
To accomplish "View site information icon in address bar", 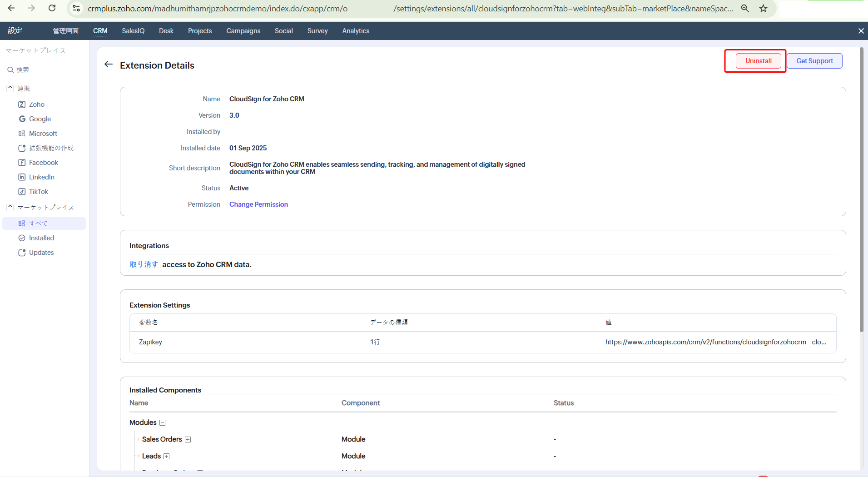I will (x=76, y=8).
